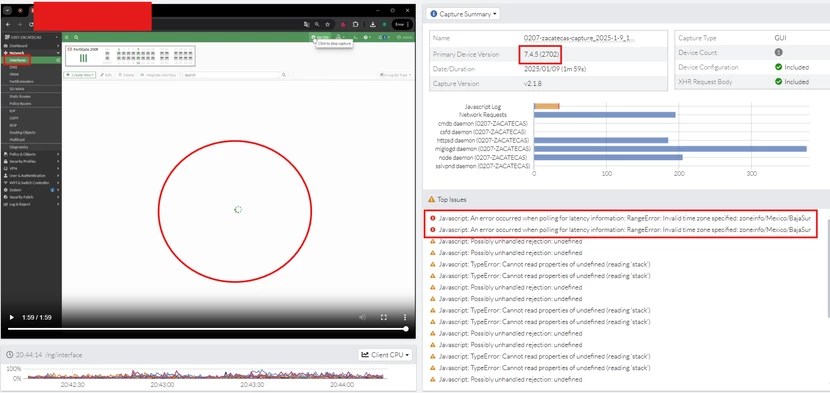Image resolution: width=830 pixels, height=393 pixels.
Task: Click the Network Requests bar in chart
Action: [x=605, y=115]
